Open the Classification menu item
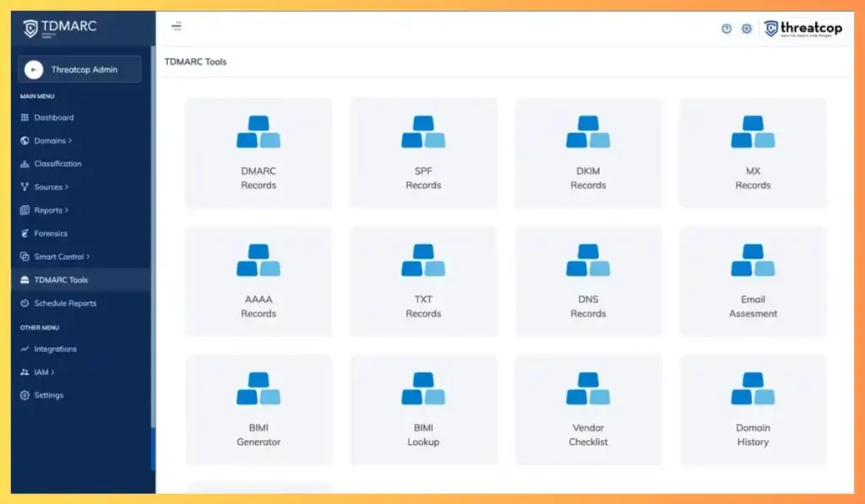This screenshot has width=865, height=504. 58,164
